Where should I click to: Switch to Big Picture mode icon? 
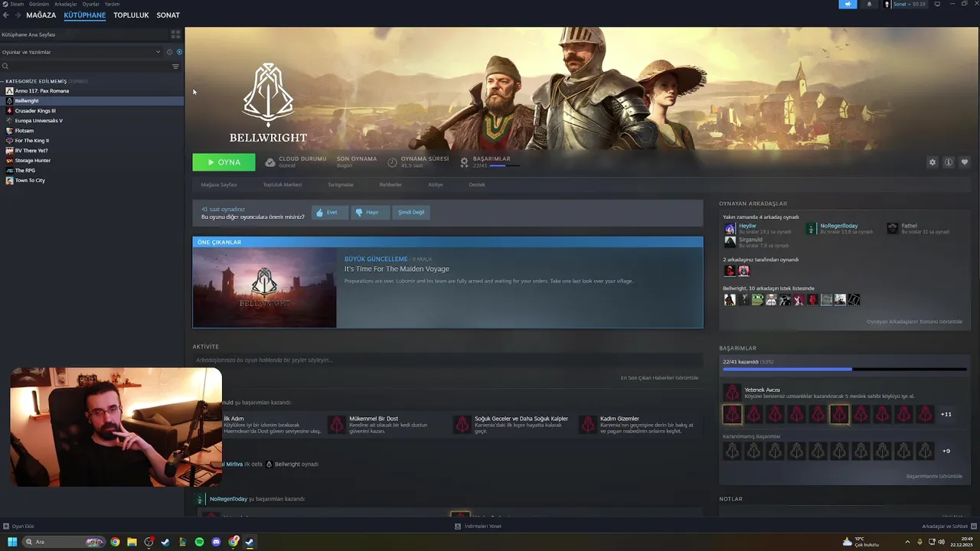point(938,4)
